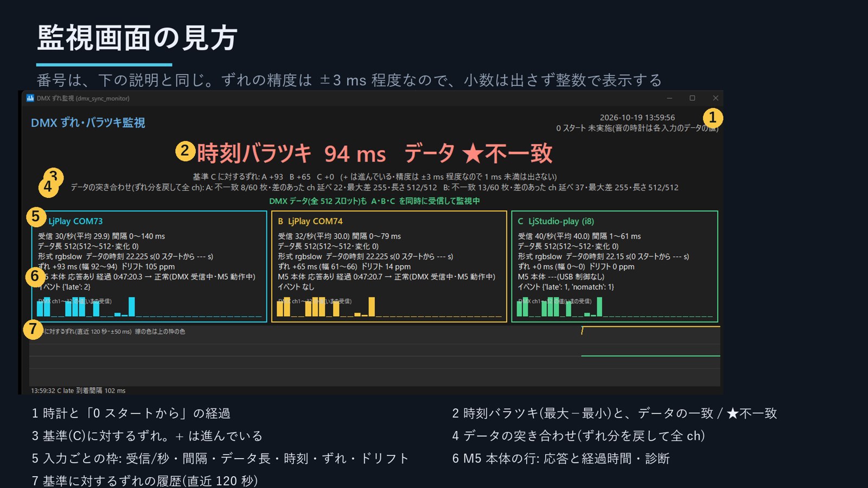Click '受信 30/秒(平均 29.9) 間隔 0〜140 ms'
The image size is (868, 488).
(101, 236)
